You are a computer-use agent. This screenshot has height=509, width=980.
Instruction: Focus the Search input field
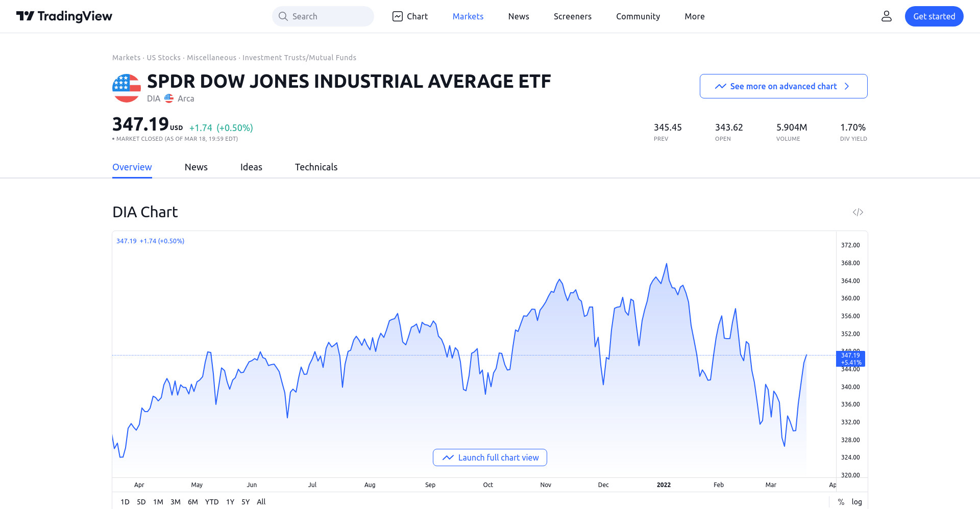tap(323, 16)
